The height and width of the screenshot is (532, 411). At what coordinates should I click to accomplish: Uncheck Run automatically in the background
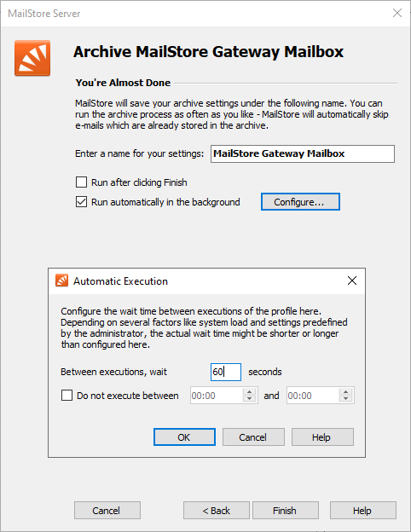pos(81,202)
